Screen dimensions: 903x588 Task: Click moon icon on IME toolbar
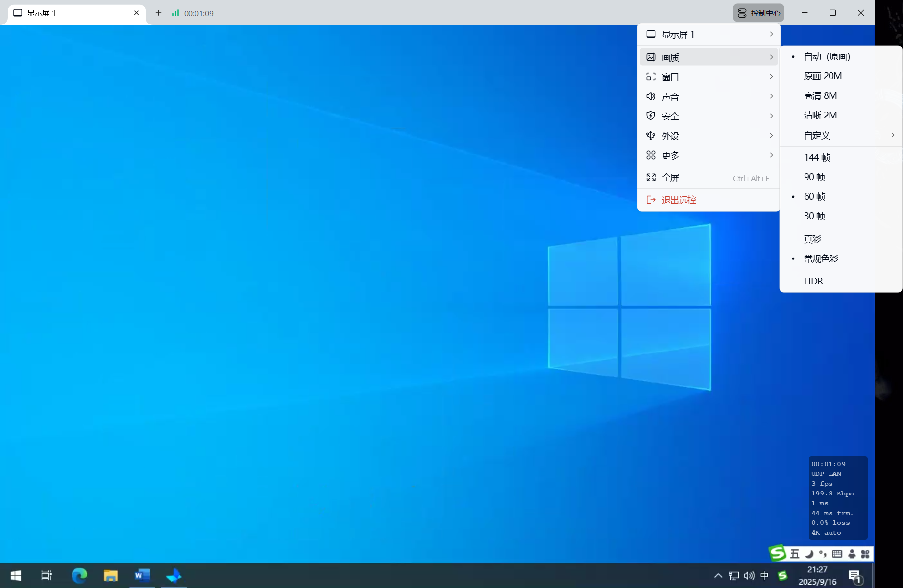coord(809,554)
